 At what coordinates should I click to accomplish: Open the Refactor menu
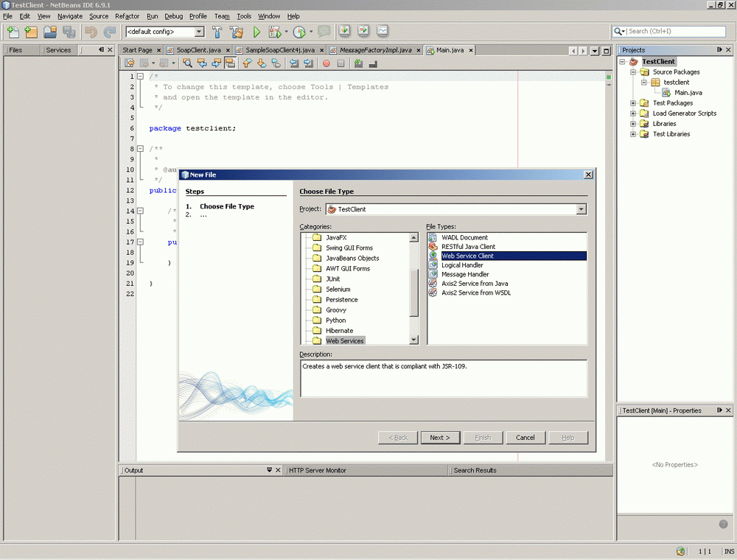(x=128, y=16)
